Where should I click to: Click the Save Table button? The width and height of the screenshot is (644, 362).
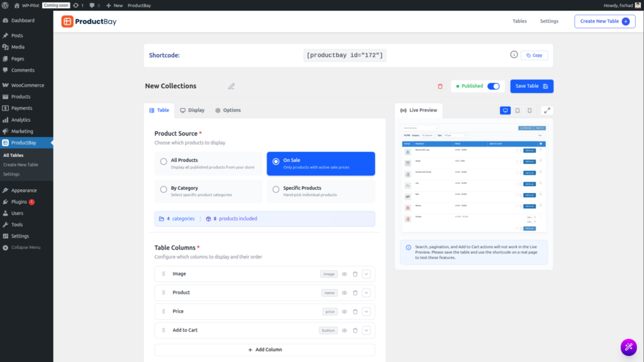click(x=531, y=86)
